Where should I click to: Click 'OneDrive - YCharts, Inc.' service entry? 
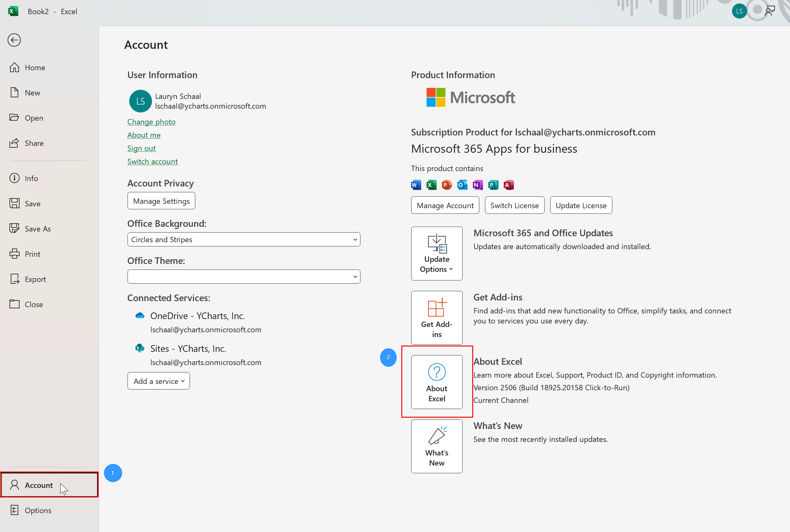tap(198, 316)
